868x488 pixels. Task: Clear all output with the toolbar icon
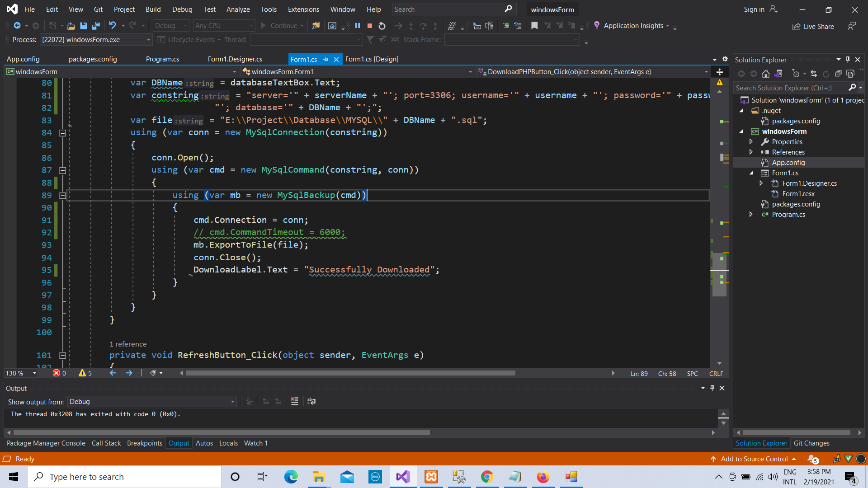coord(294,401)
